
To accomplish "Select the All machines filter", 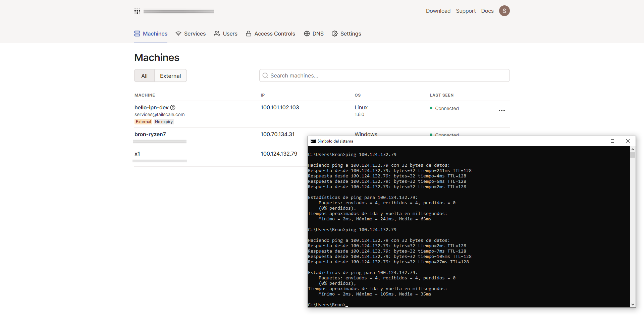I will pos(144,76).
